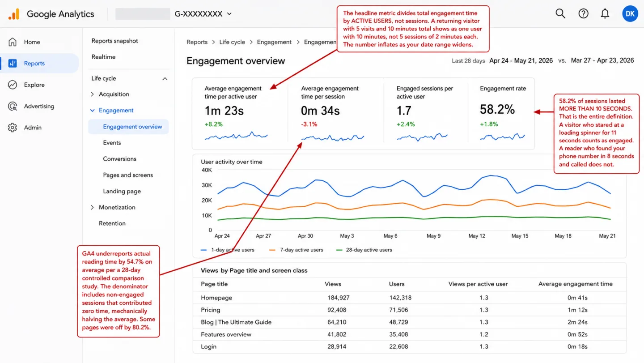Click the Mar 27 - Apr 23, 2026 comparison range
Image resolution: width=644 pixels, height=363 pixels.
(602, 60)
